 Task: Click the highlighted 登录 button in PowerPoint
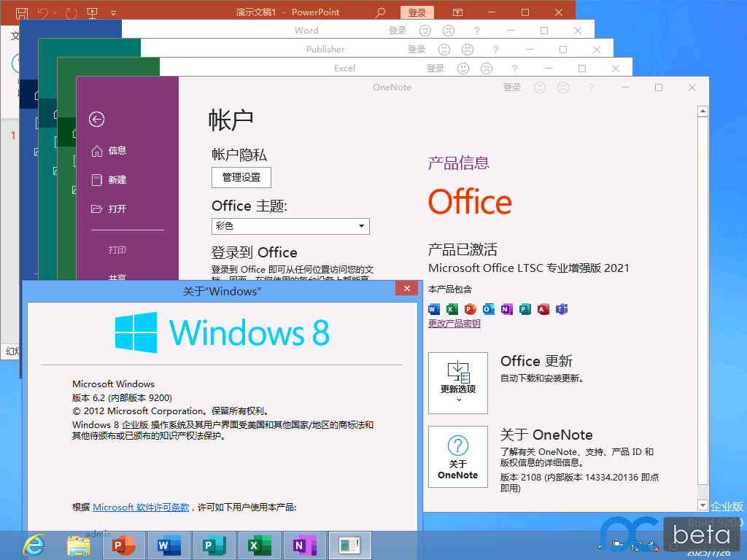point(417,12)
